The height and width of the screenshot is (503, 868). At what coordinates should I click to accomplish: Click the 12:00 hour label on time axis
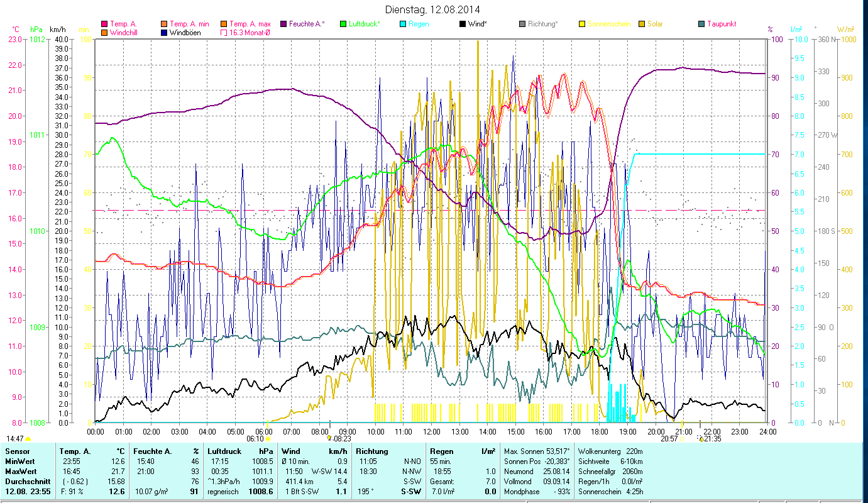[431, 432]
